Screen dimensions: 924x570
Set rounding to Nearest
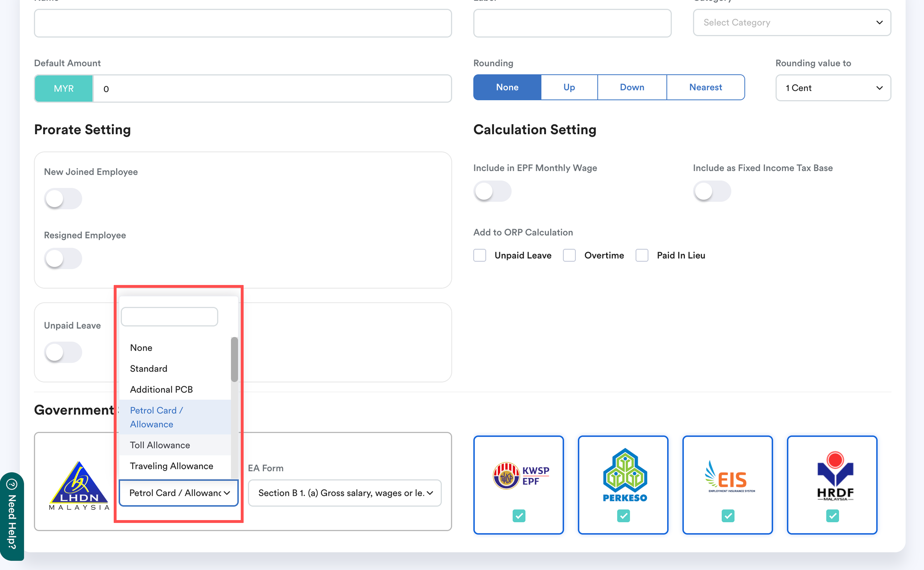[x=705, y=87]
